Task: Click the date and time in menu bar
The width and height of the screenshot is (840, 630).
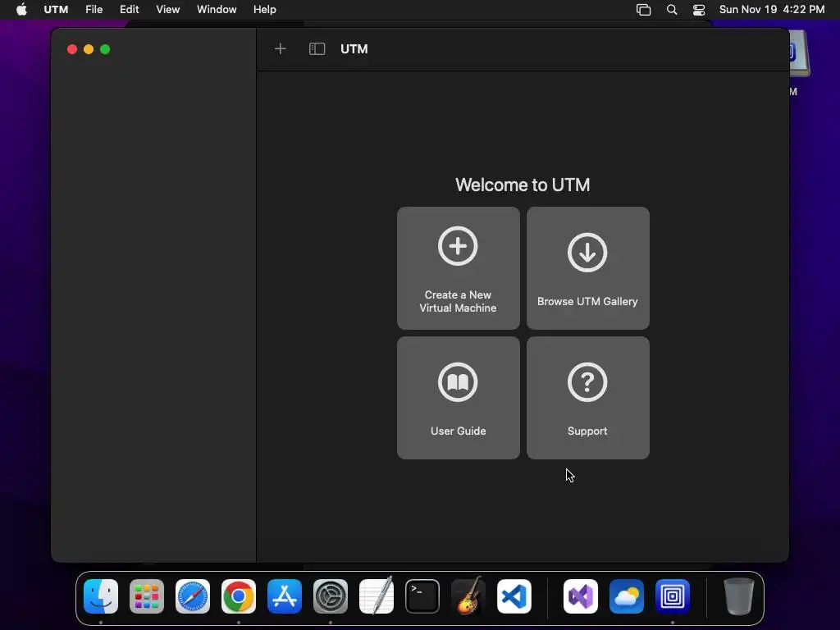Action: (x=771, y=10)
